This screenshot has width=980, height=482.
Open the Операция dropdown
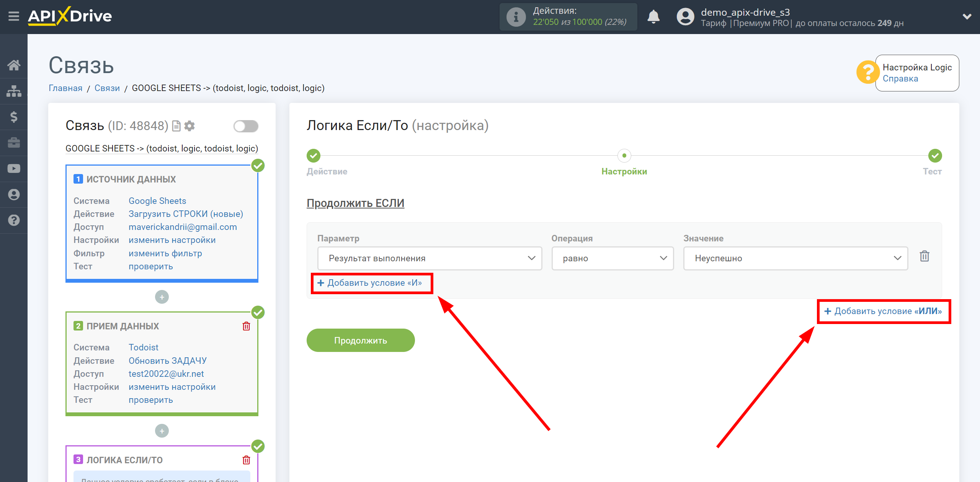tap(612, 258)
